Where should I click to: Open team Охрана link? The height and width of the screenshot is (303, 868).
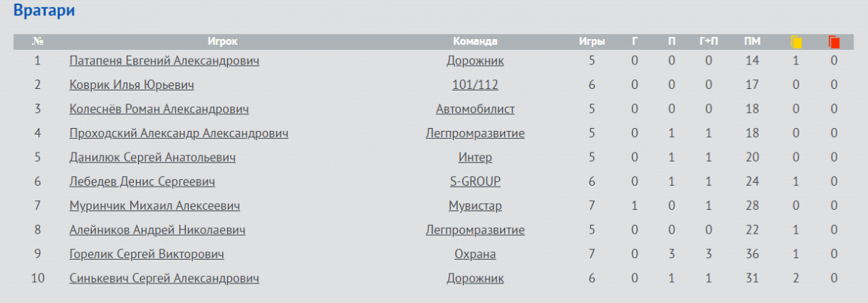pos(475,255)
